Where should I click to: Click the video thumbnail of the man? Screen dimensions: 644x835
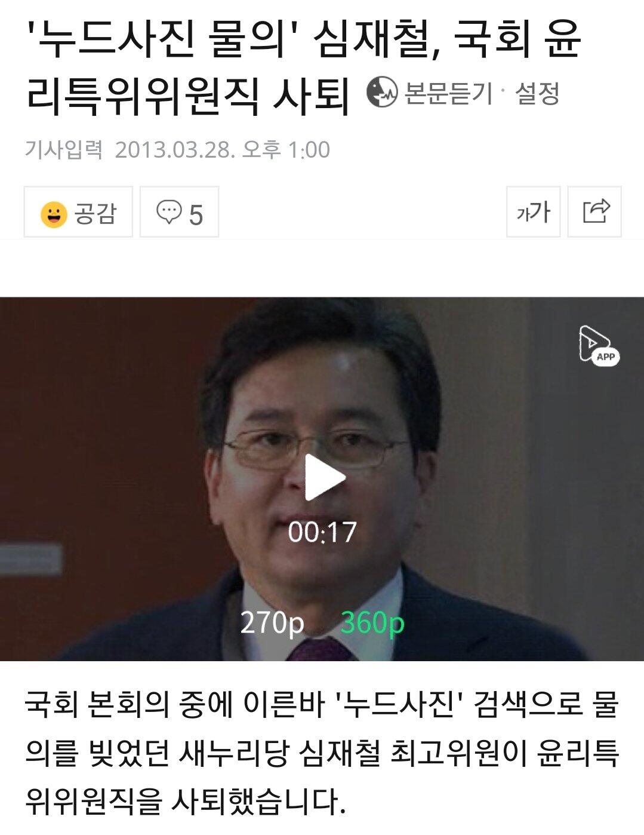(x=322, y=479)
